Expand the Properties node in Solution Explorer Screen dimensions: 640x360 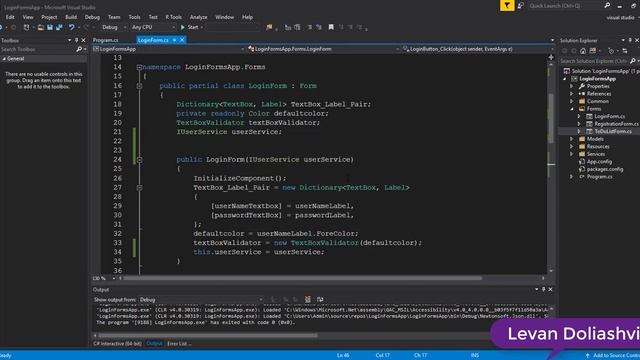[x=571, y=87]
